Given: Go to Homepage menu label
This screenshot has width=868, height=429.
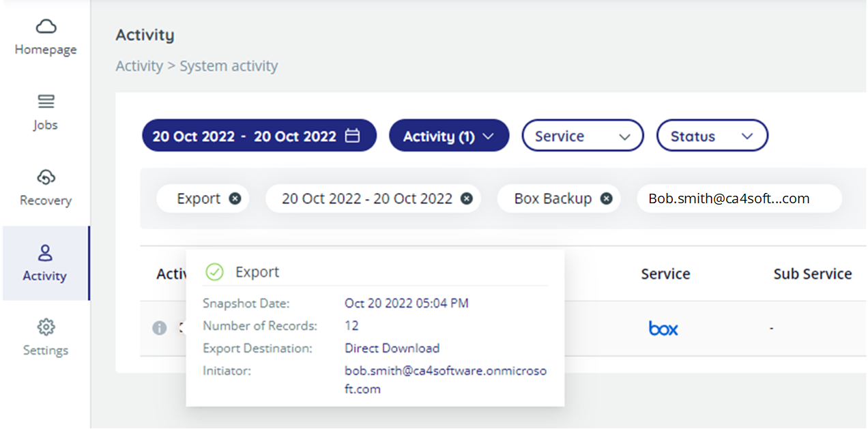Looking at the screenshot, I should click(x=46, y=50).
